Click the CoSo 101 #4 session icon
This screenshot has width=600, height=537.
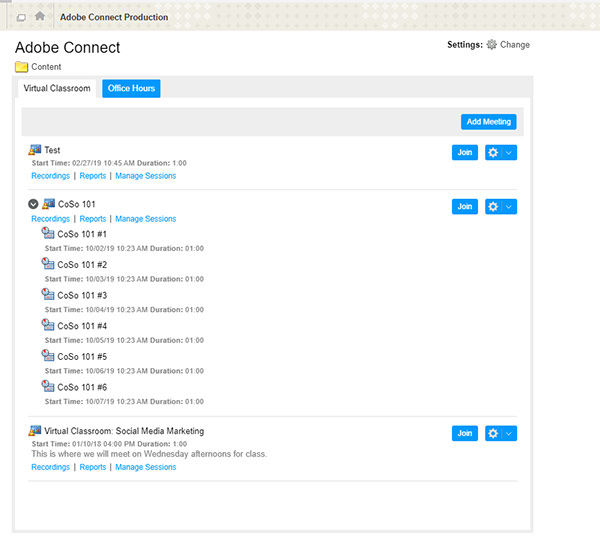tap(48, 325)
